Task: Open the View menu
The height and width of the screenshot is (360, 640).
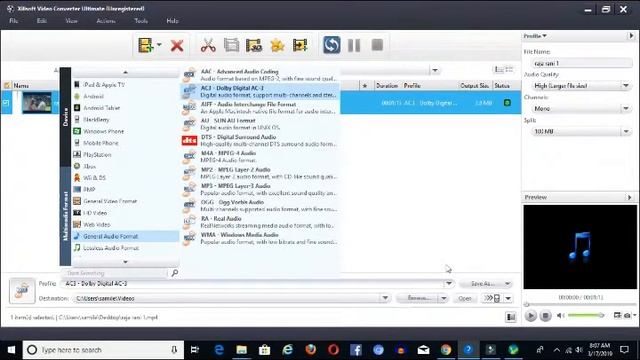Action: 71,21
